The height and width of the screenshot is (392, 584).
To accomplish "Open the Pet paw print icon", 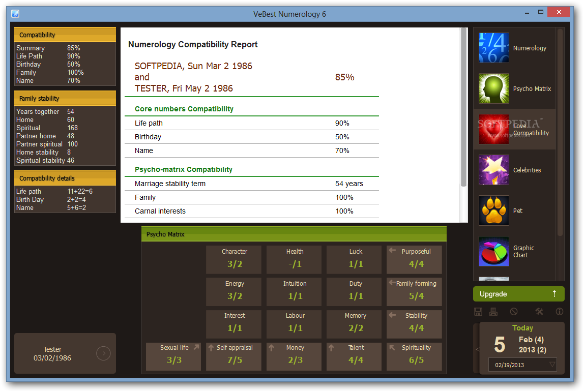I will (x=493, y=210).
